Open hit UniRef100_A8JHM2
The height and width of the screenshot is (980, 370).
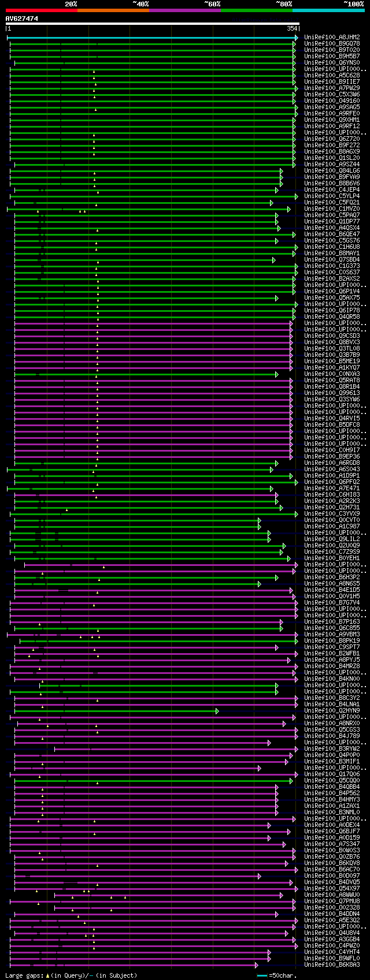pyautogui.click(x=332, y=38)
